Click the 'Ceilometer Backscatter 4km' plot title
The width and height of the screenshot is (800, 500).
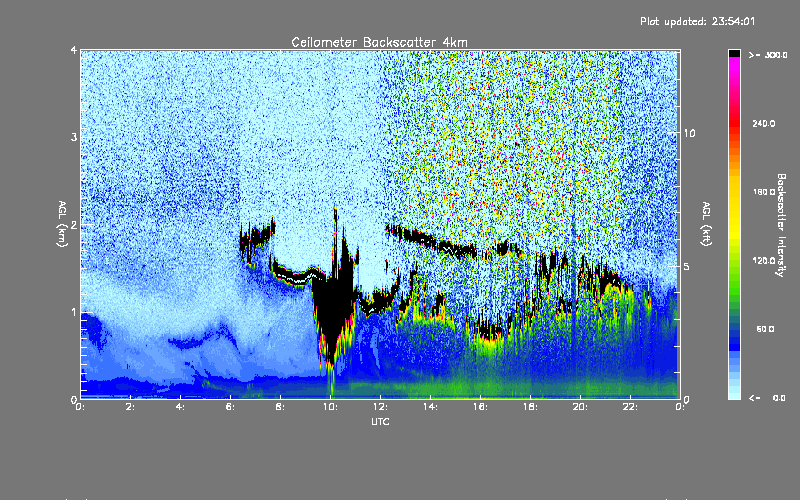[379, 42]
